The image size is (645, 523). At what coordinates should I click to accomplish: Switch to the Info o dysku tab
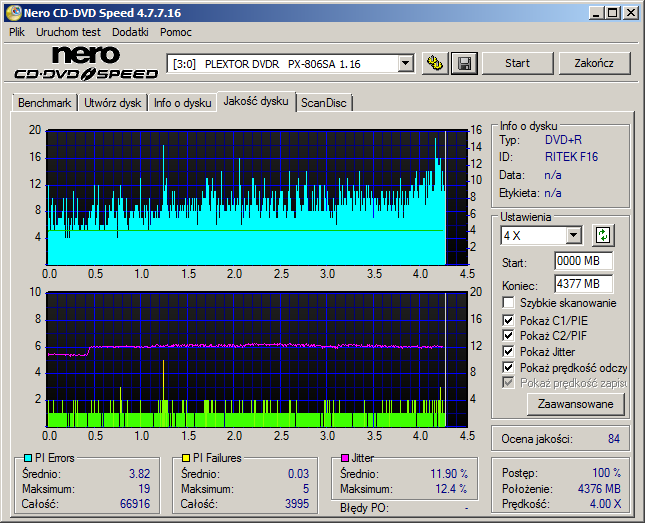point(183,102)
